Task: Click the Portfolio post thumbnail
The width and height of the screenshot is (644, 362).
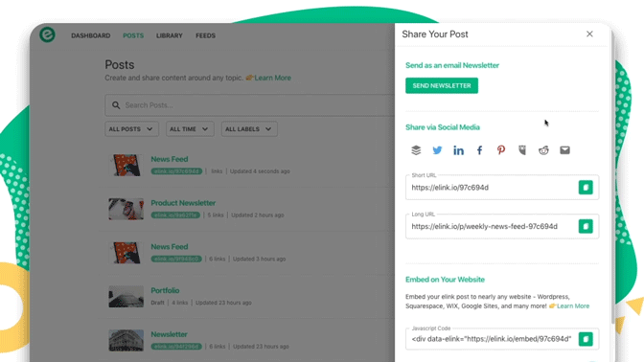Action: coord(126,296)
